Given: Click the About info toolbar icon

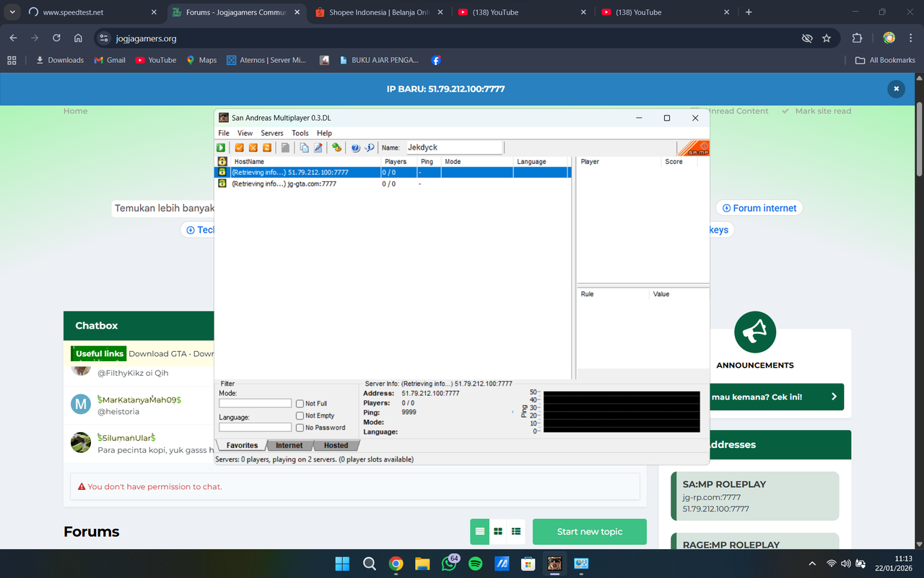Looking at the screenshot, I should click(370, 147).
